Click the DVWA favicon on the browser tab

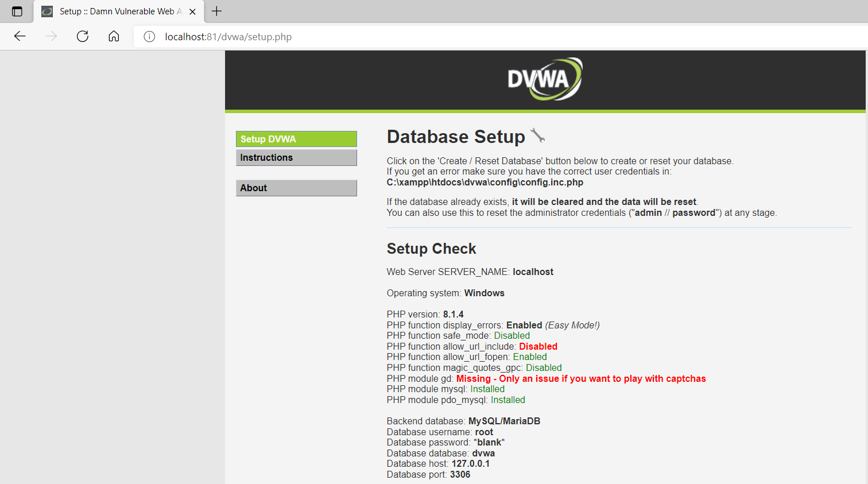(x=46, y=11)
